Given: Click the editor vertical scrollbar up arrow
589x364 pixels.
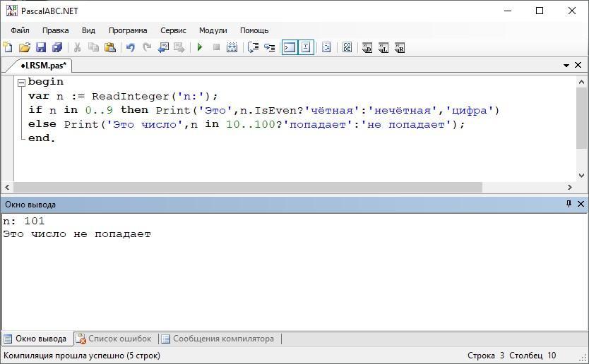Looking at the screenshot, I should click(581, 82).
